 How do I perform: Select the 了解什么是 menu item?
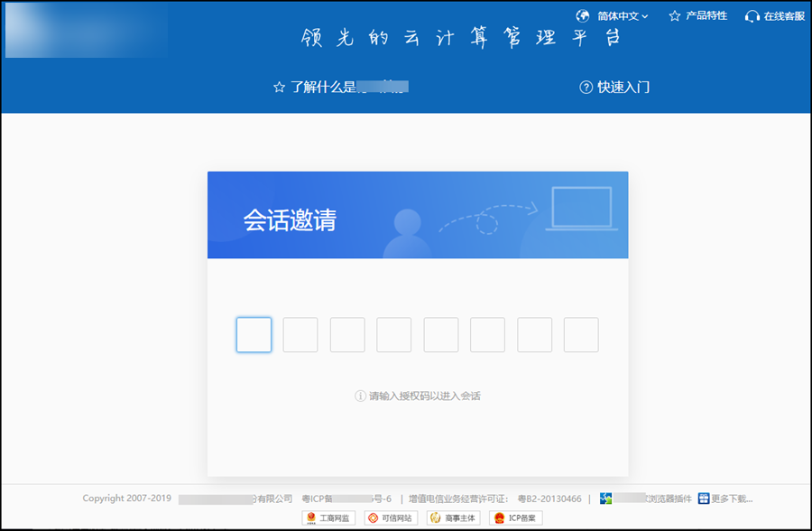pyautogui.click(x=341, y=88)
